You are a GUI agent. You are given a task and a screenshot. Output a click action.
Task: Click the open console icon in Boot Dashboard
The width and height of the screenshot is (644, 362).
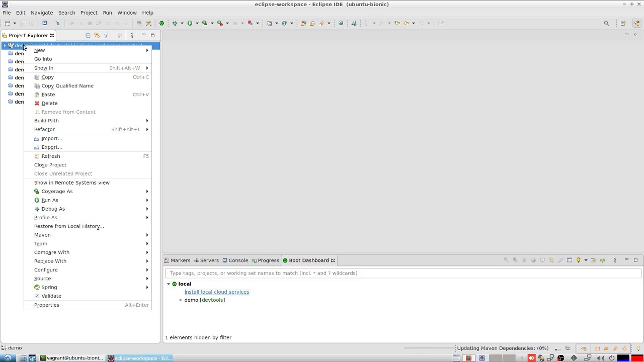542,260
